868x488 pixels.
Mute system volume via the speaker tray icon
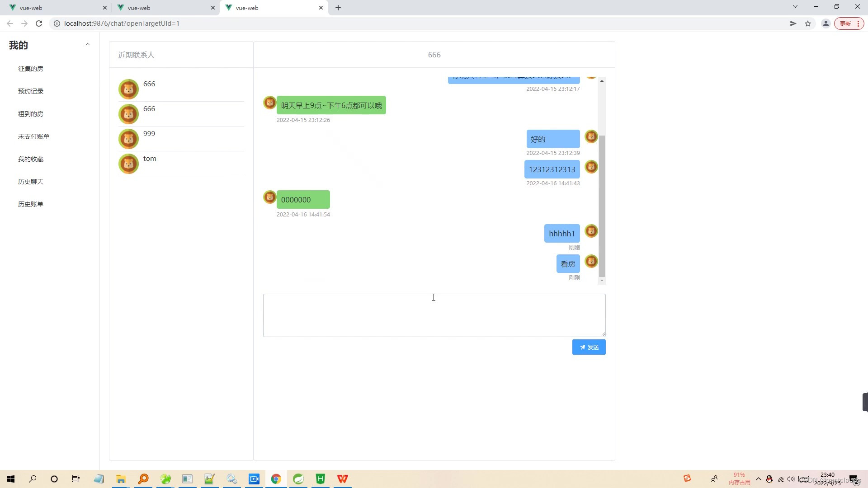coord(790,479)
